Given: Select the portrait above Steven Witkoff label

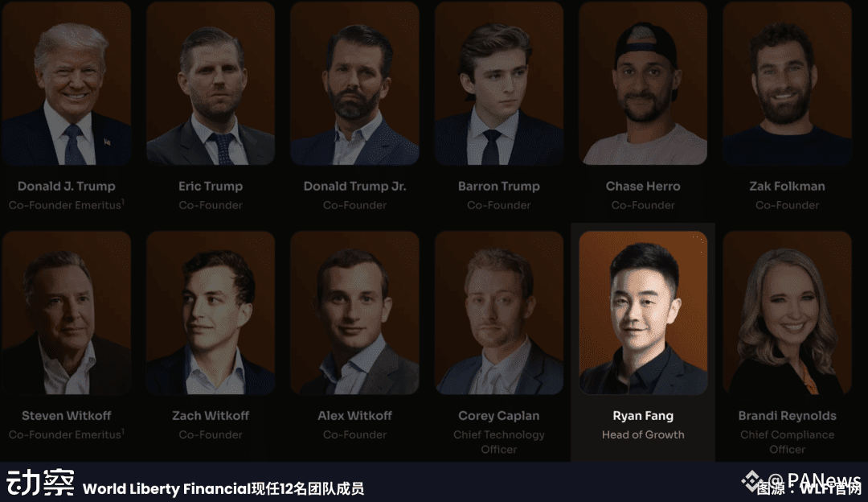Looking at the screenshot, I should (67, 312).
